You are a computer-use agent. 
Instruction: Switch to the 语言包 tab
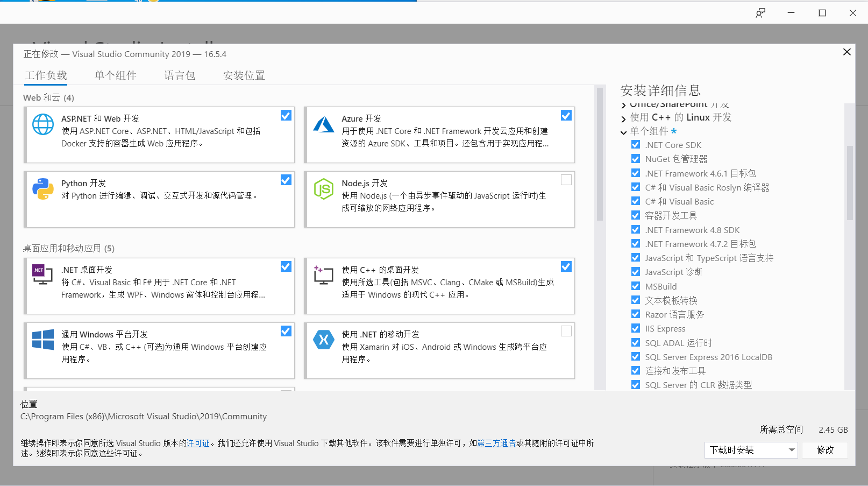coord(180,75)
